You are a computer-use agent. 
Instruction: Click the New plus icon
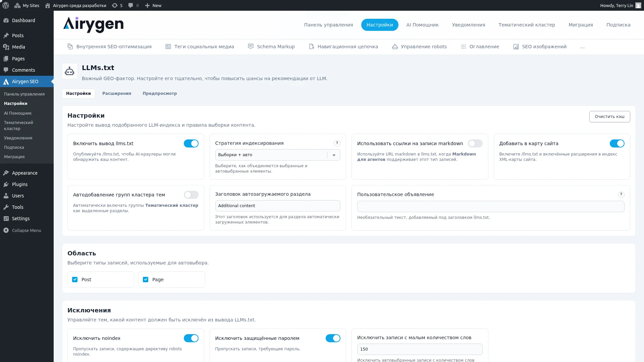[153, 5]
